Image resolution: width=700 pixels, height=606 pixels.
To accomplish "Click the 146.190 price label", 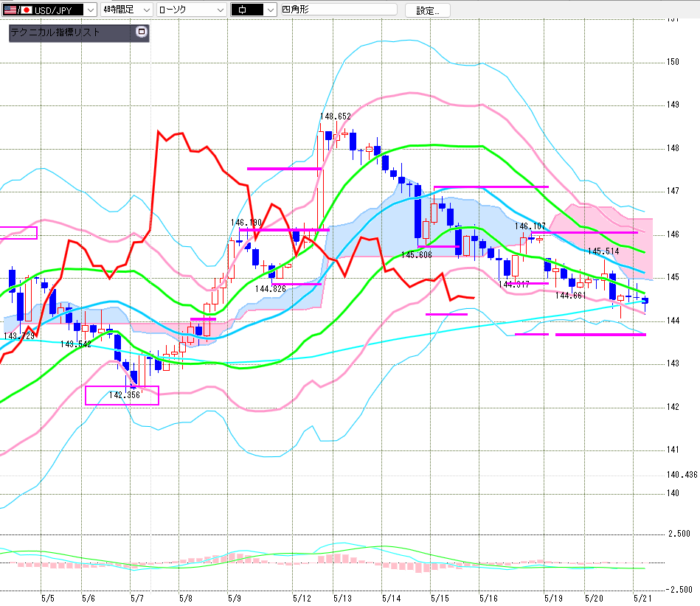I will (x=246, y=222).
